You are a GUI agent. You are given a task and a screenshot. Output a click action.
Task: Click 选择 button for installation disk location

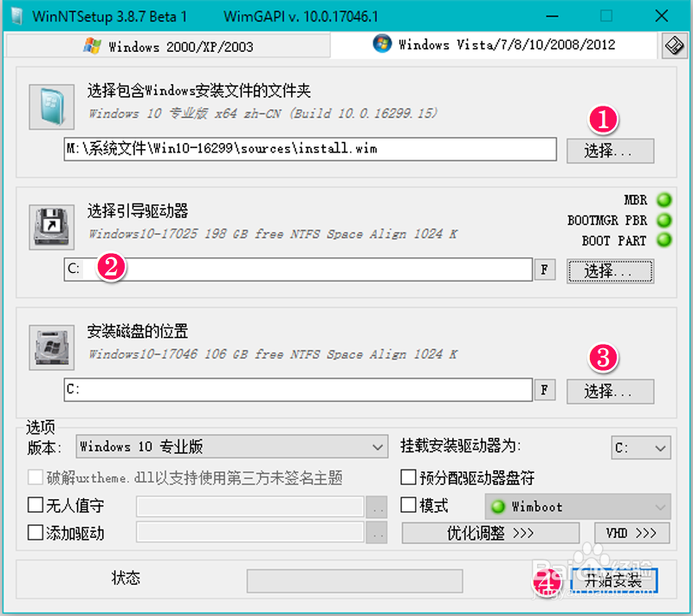(611, 392)
